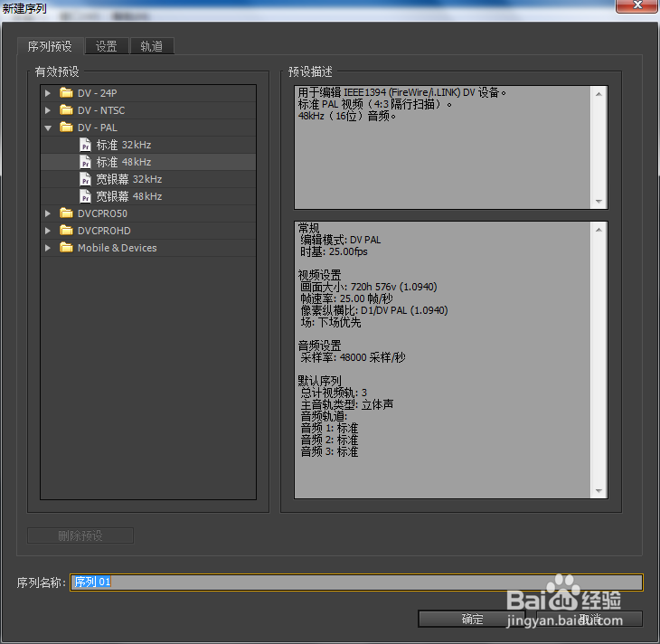Click the DVCPRO50 folder icon

[x=66, y=213]
